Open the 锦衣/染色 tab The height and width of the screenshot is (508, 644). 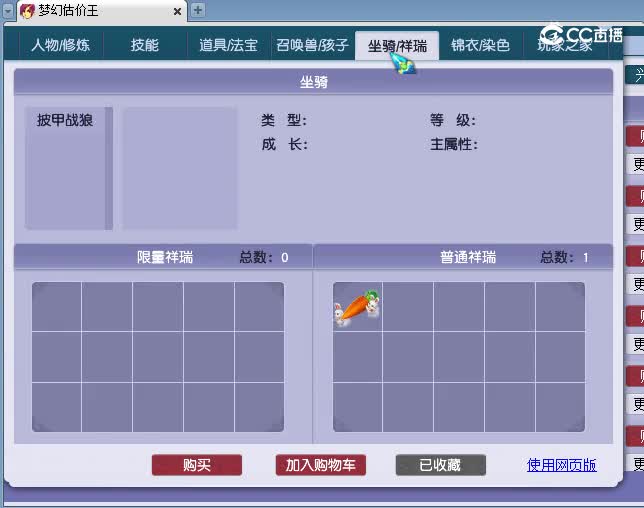pos(481,45)
